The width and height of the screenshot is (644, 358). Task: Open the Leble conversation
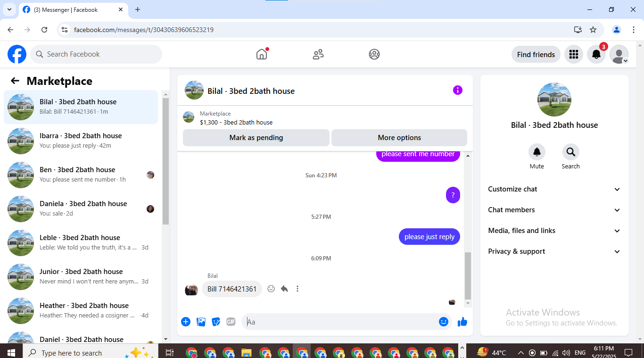pyautogui.click(x=81, y=243)
